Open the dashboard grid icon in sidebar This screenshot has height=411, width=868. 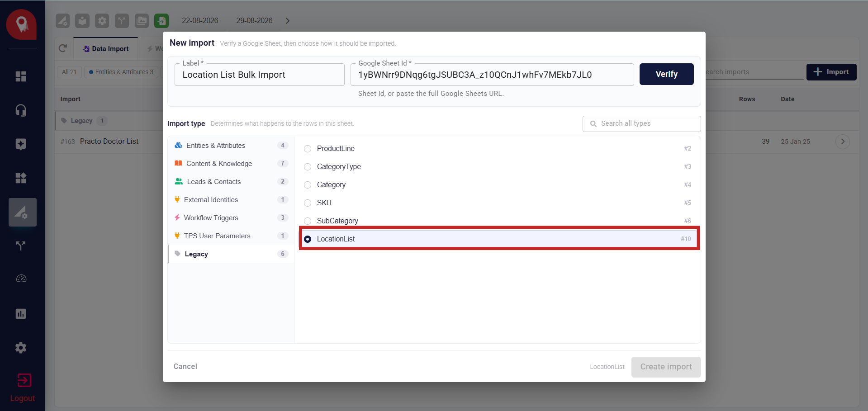click(x=21, y=76)
